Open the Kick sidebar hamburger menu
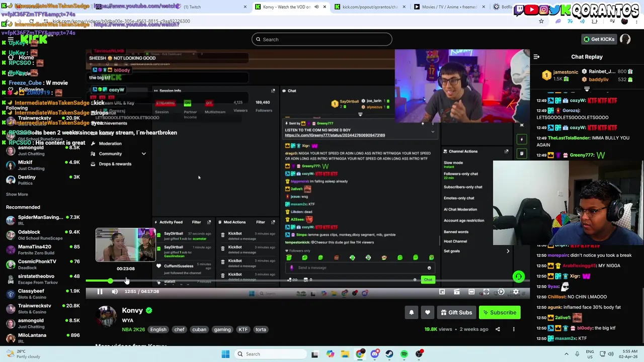644x362 pixels. pyautogui.click(x=11, y=39)
